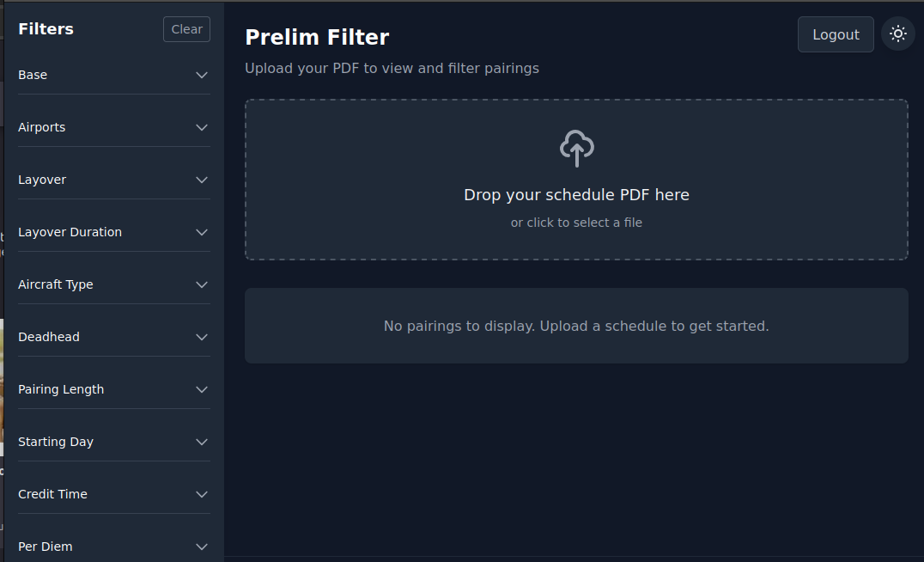Select the Deadhead filter label
The image size is (924, 562).
click(x=49, y=337)
